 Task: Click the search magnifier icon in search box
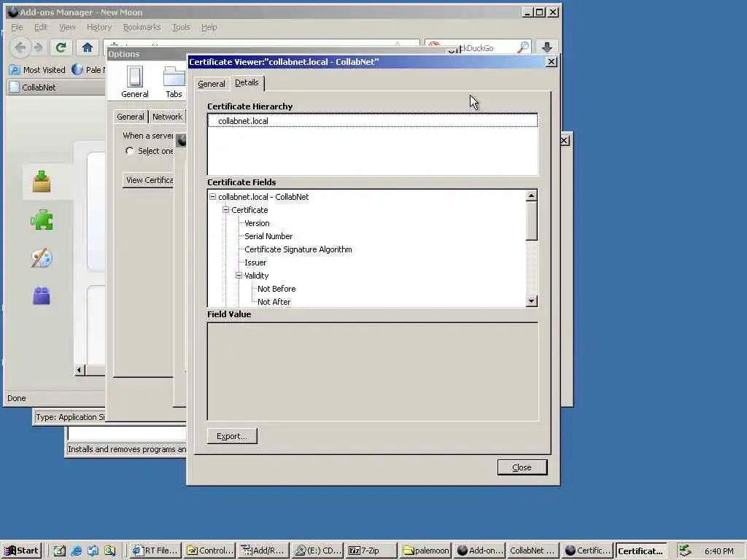[523, 47]
